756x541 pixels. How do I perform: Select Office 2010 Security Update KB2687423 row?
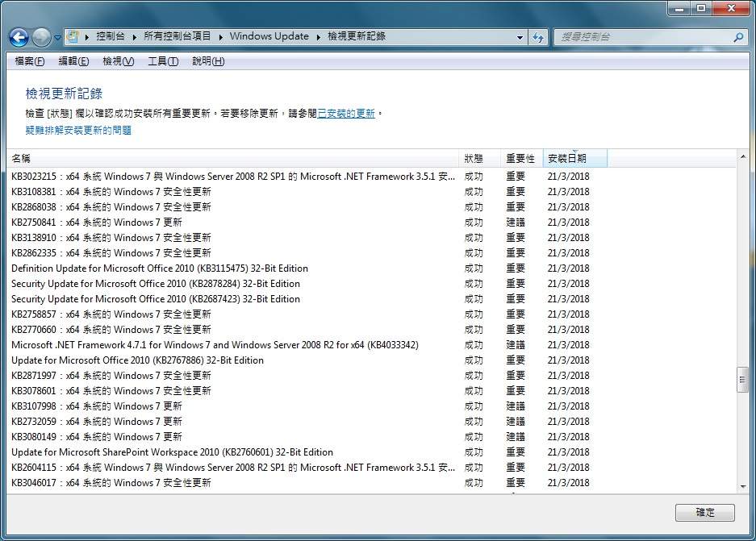[x=371, y=299]
